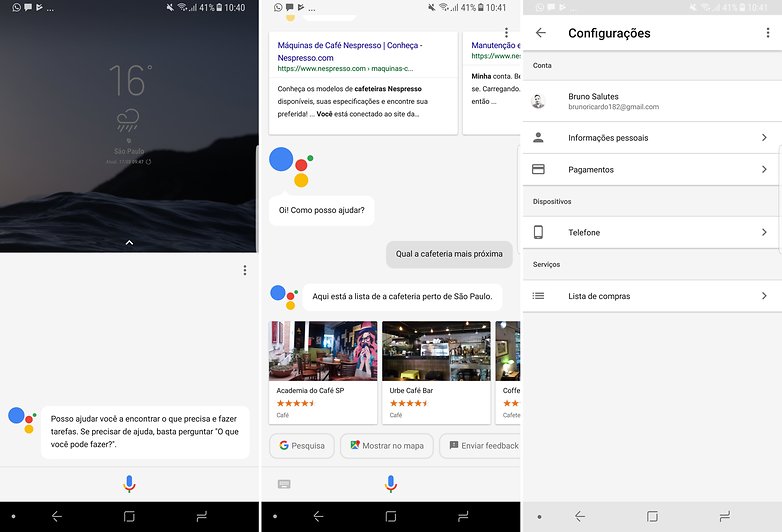Tap the Urbe Café Bar name

(x=411, y=390)
